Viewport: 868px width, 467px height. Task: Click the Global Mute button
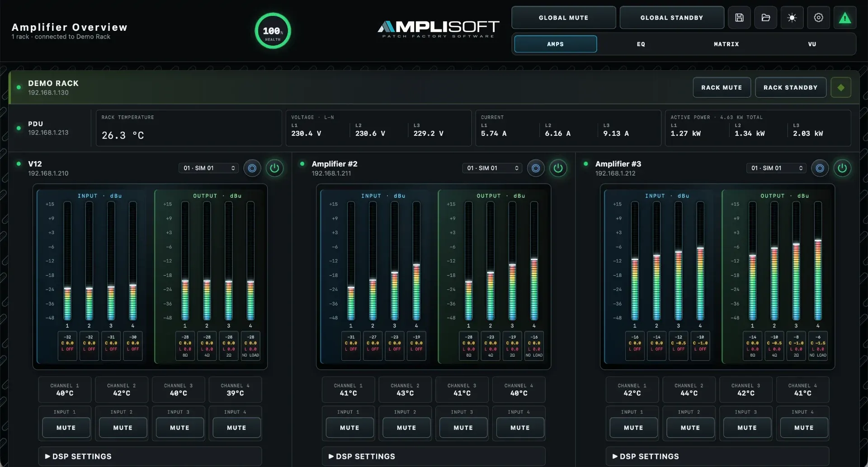[x=564, y=18]
